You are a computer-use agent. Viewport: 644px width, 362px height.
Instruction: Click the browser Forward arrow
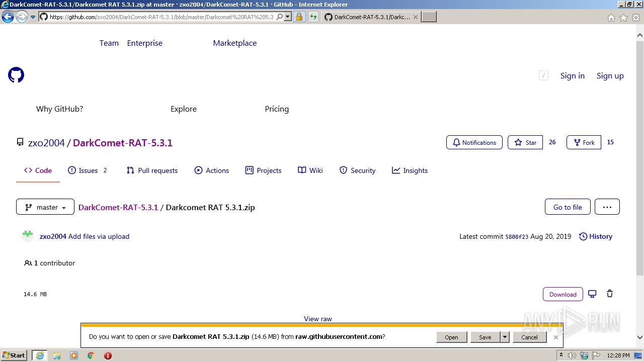click(22, 17)
